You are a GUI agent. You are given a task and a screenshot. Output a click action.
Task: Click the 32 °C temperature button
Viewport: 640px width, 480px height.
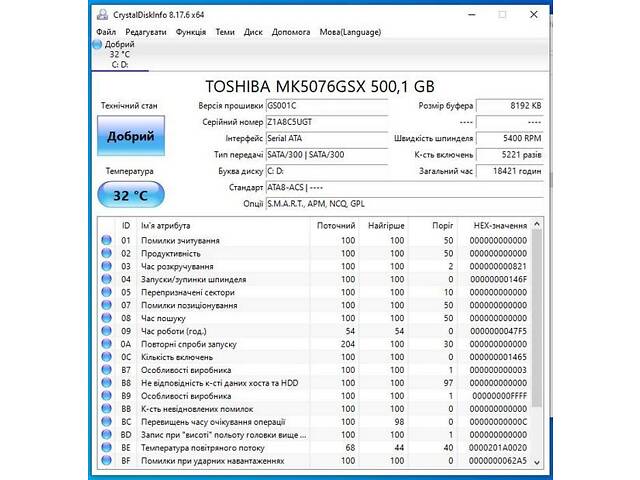point(131,195)
